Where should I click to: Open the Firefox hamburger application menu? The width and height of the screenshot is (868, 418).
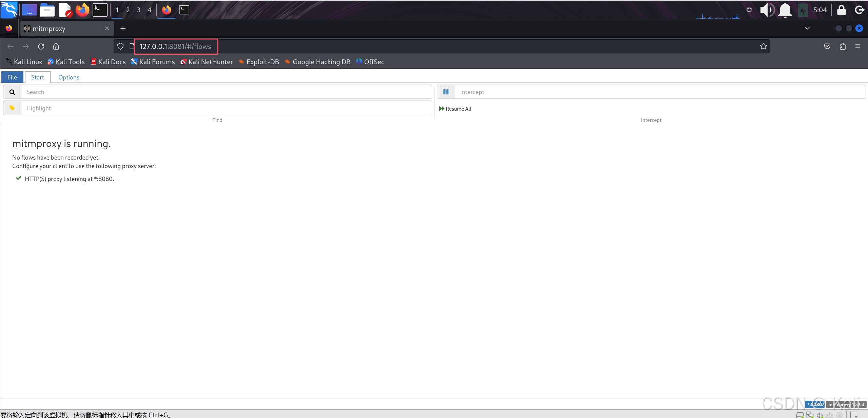(858, 47)
